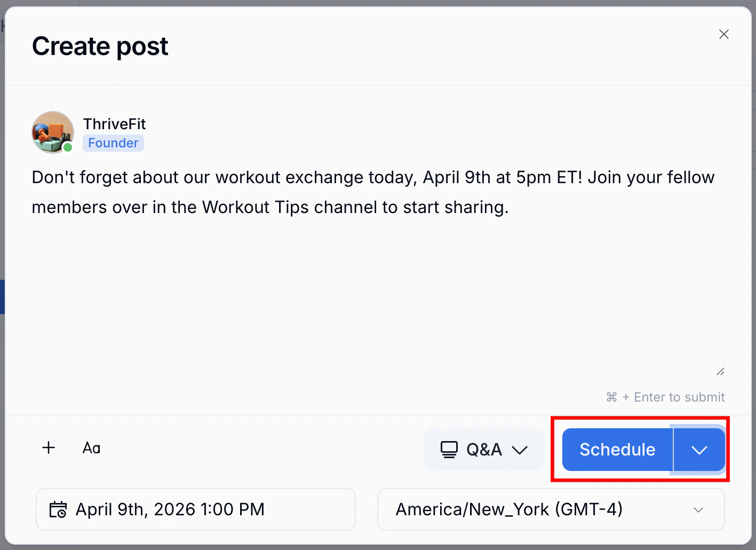
Task: Open the Q&A destination dropdown
Action: [483, 449]
